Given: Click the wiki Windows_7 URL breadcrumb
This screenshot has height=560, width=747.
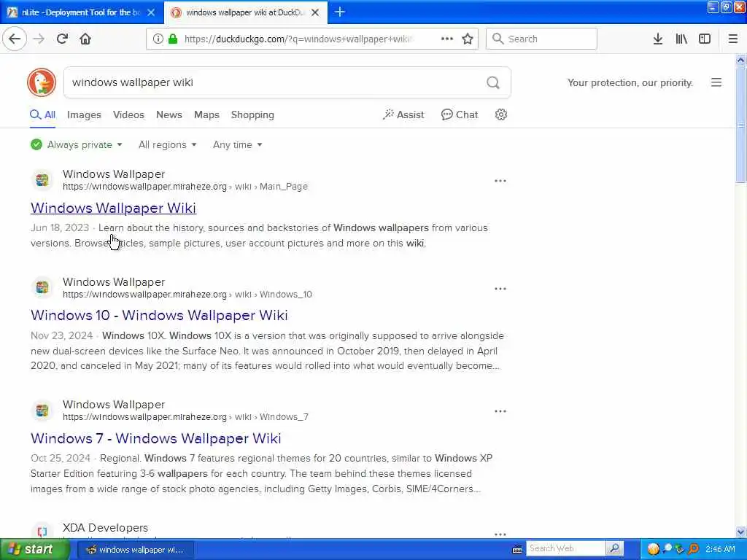Looking at the screenshot, I should [185, 416].
